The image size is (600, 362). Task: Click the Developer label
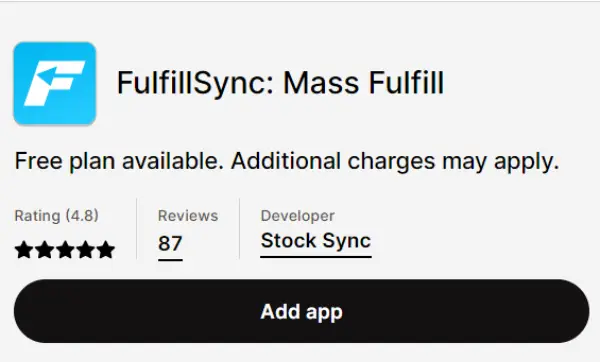[x=298, y=216]
